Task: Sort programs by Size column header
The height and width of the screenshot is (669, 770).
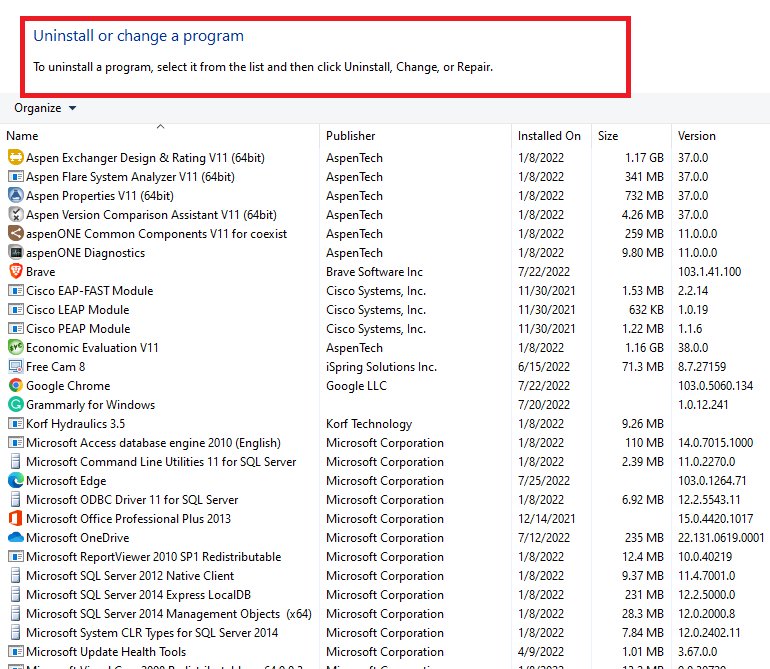Action: (608, 136)
